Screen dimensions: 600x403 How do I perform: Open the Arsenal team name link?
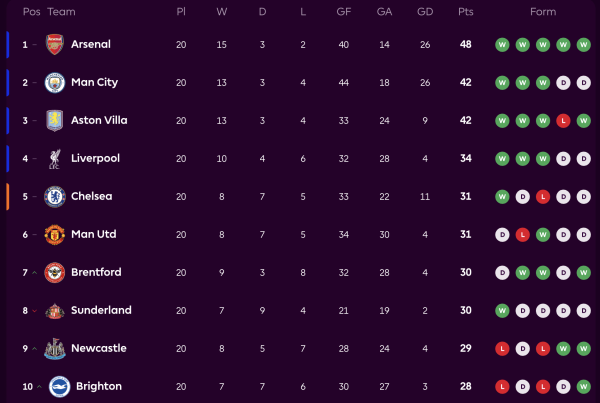pyautogui.click(x=91, y=44)
